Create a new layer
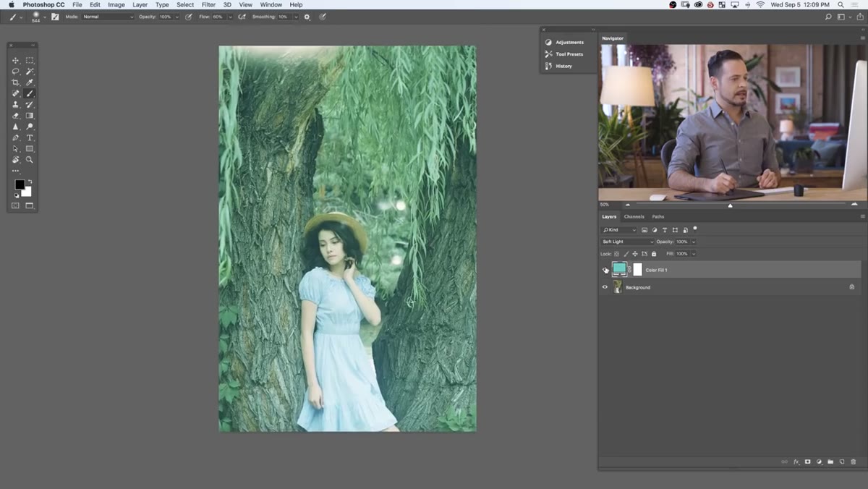The height and width of the screenshot is (489, 868). (x=842, y=462)
